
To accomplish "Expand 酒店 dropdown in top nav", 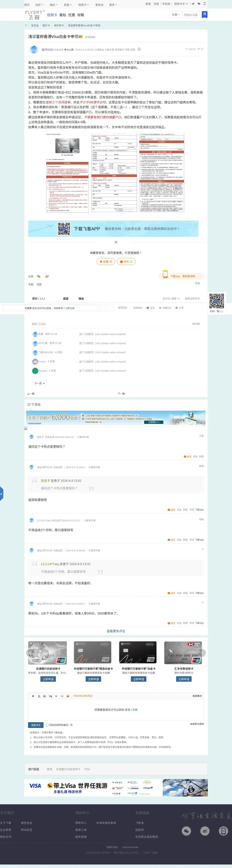I will click(x=54, y=5).
